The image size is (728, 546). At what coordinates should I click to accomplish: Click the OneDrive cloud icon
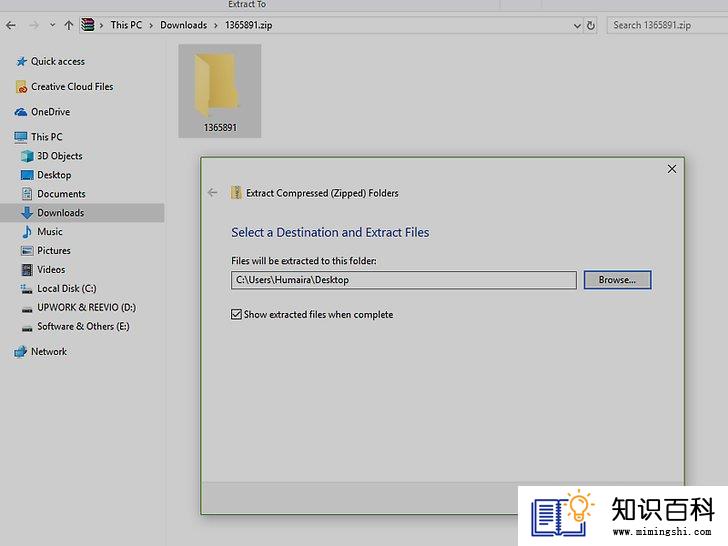[x=21, y=112]
